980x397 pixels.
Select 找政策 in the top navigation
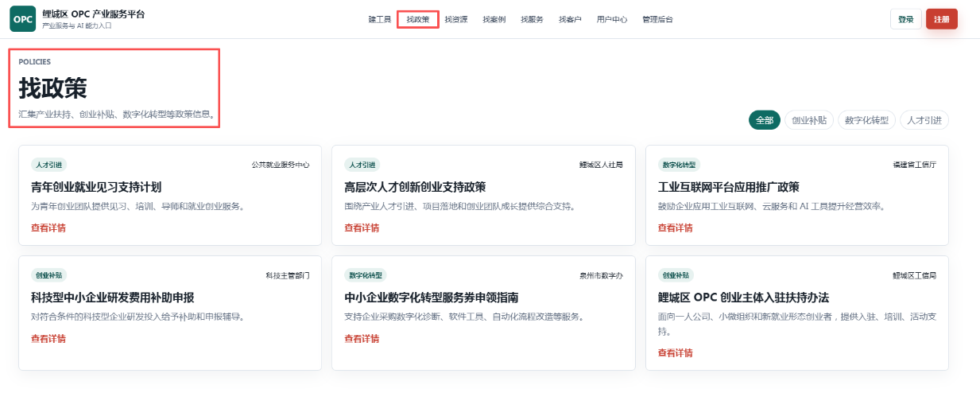(418, 19)
